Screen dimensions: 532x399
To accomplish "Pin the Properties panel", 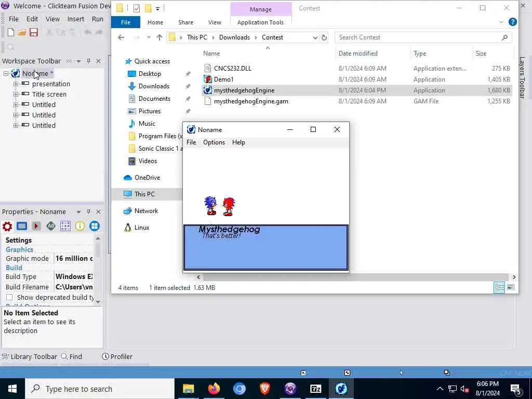I will (x=88, y=212).
